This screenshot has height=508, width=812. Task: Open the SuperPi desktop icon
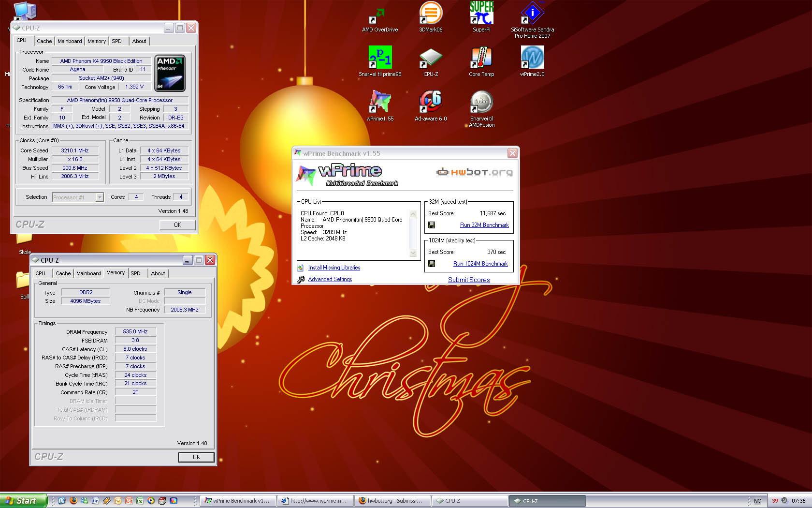(x=481, y=17)
